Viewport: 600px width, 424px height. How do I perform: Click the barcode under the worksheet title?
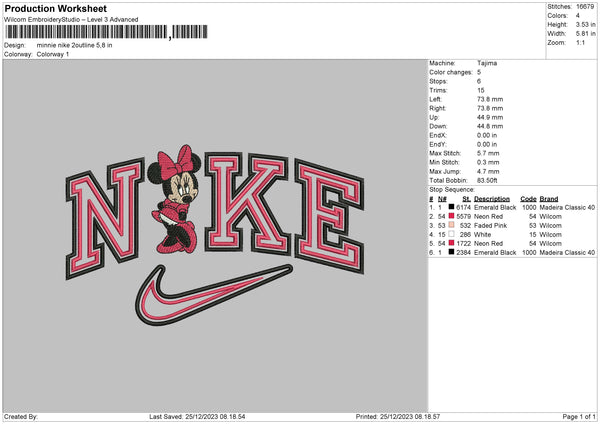[106, 32]
